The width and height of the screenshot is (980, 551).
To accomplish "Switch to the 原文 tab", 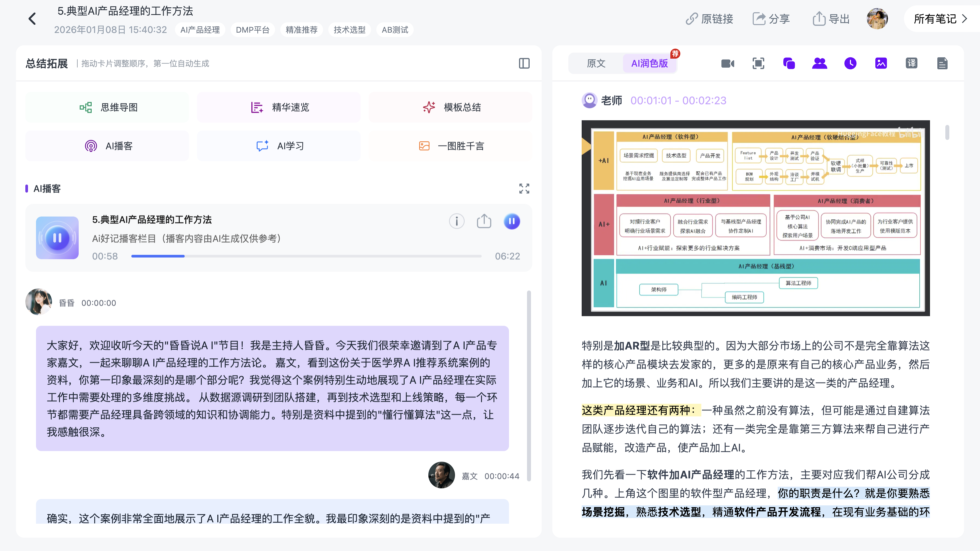I will (x=596, y=63).
